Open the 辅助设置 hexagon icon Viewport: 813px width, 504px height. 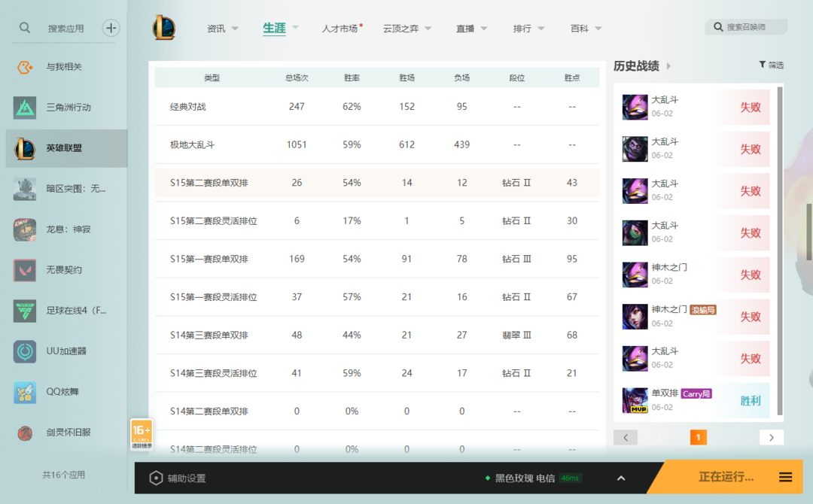[156, 478]
